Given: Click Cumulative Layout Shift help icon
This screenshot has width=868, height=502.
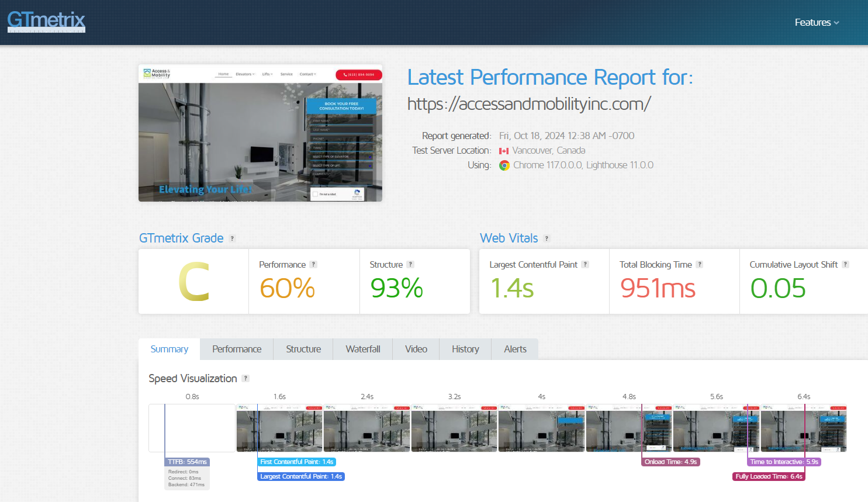Looking at the screenshot, I should [x=845, y=265].
